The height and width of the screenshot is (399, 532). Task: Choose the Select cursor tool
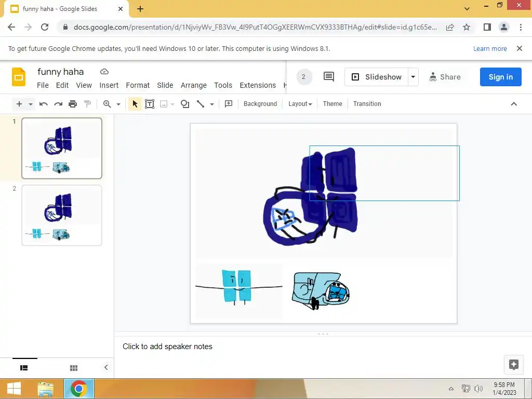[x=135, y=104]
